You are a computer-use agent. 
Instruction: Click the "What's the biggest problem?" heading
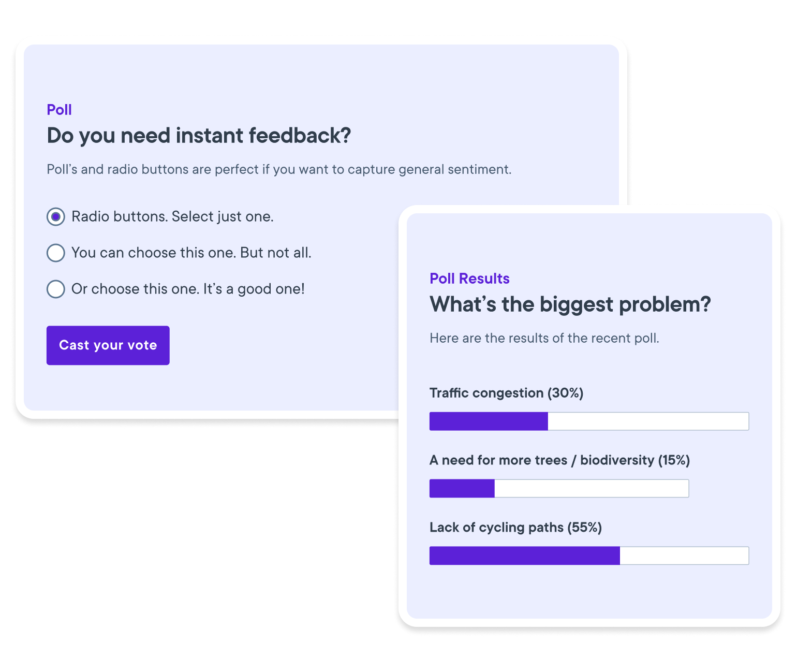tap(570, 304)
